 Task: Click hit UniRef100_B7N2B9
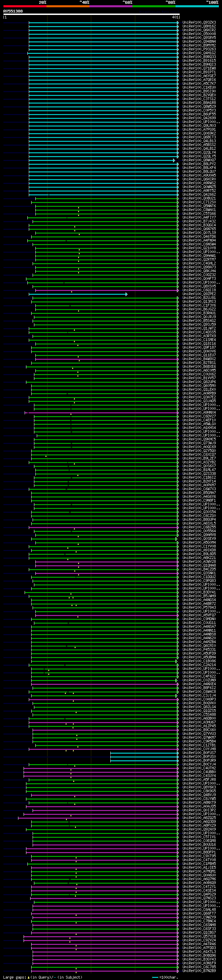pos(199,971)
